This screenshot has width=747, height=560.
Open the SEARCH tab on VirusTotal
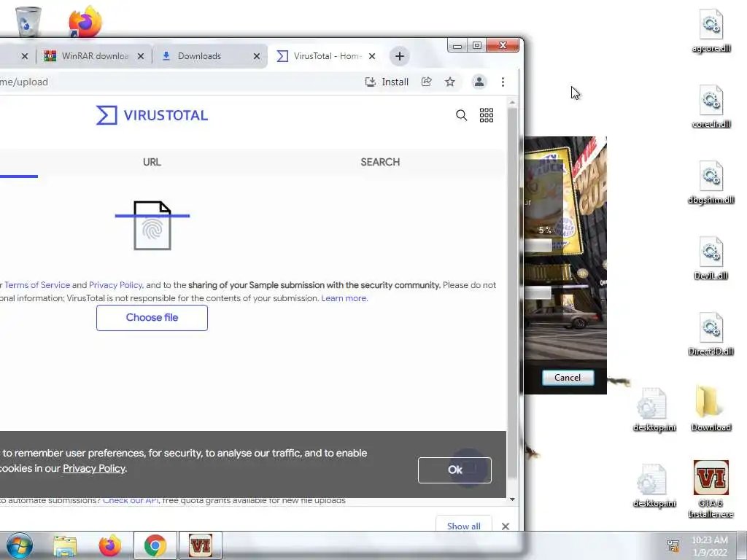(x=380, y=162)
